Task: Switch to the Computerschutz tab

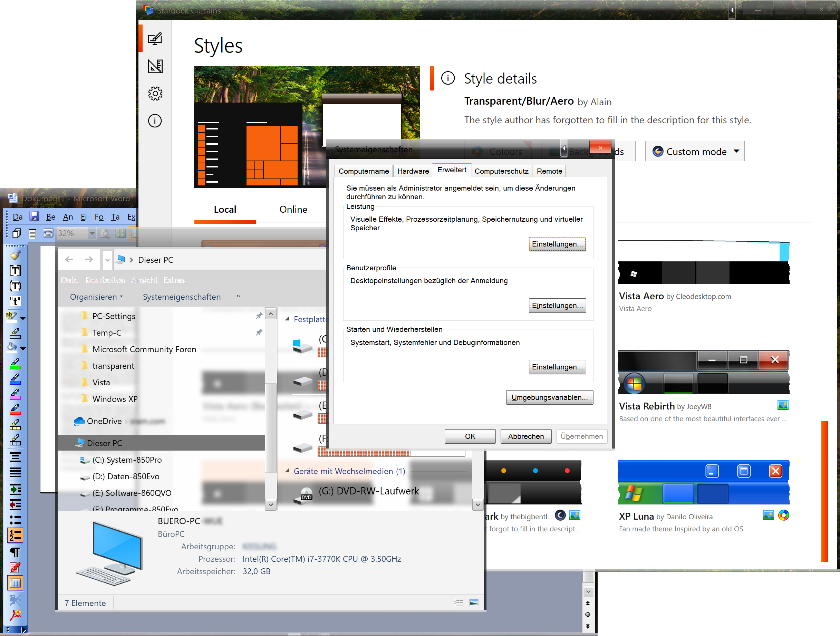Action: tap(501, 171)
